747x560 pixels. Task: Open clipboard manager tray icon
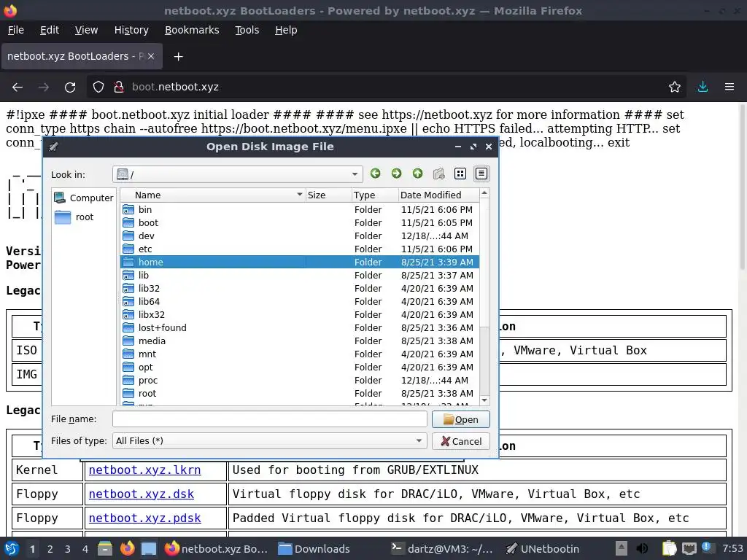click(669, 549)
